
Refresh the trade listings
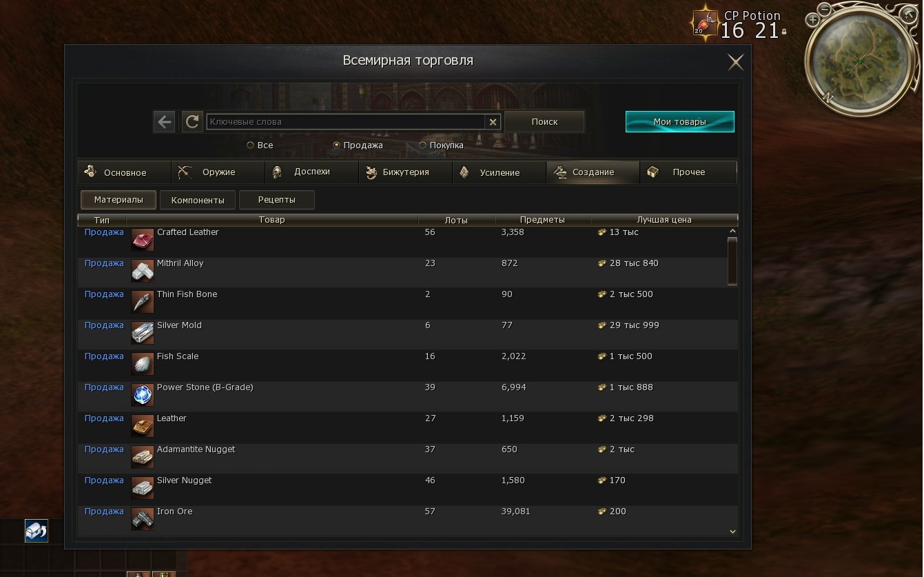click(x=192, y=122)
